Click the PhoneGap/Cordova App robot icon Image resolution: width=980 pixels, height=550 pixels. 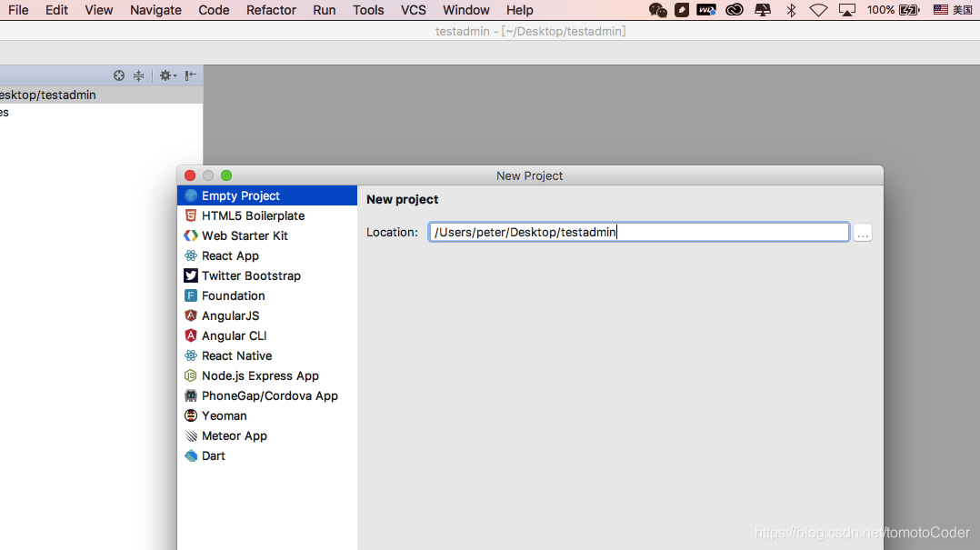click(191, 395)
